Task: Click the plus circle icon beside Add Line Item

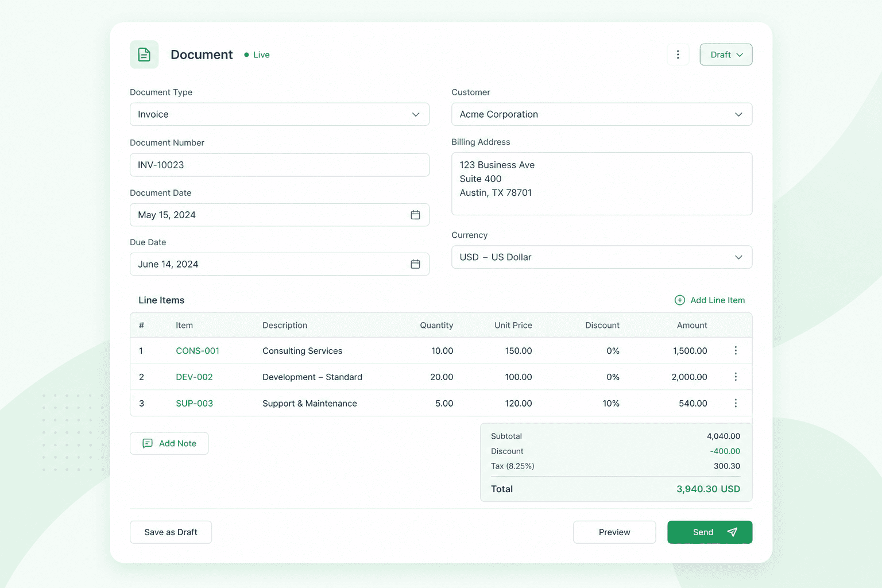Action: tap(680, 300)
